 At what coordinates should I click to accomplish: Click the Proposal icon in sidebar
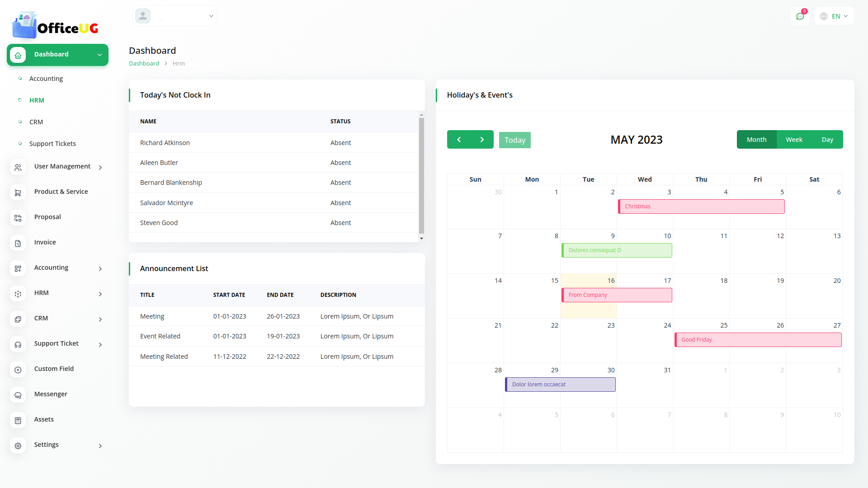click(18, 218)
